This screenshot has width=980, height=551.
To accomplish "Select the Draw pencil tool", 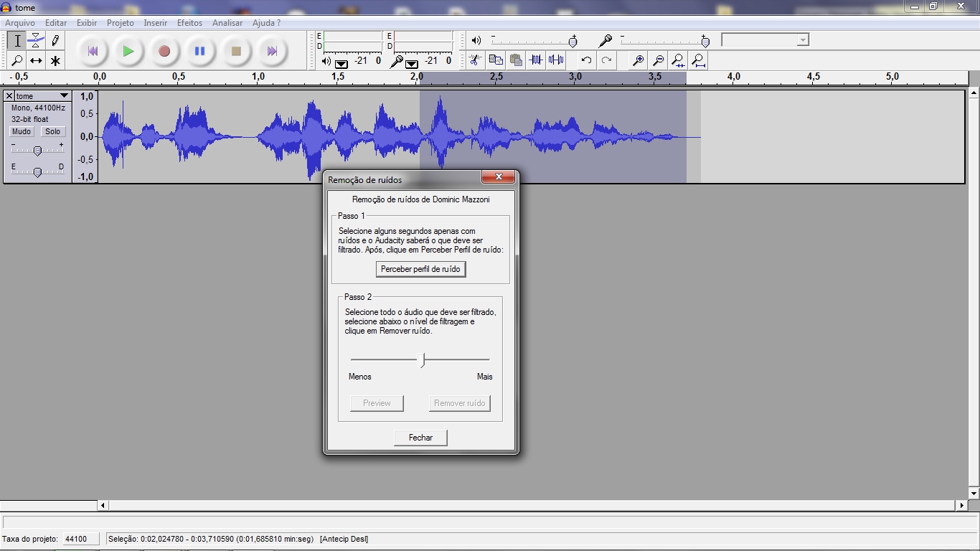I will point(55,41).
